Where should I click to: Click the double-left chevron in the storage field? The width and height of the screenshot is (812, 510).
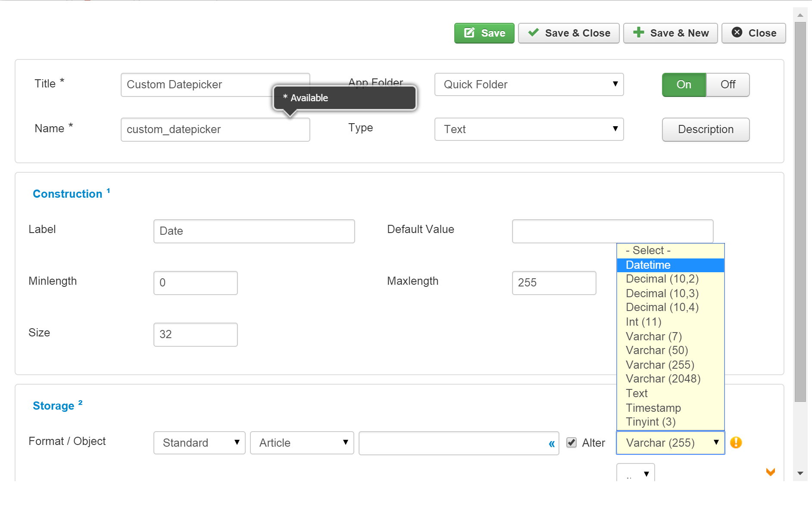tap(552, 443)
